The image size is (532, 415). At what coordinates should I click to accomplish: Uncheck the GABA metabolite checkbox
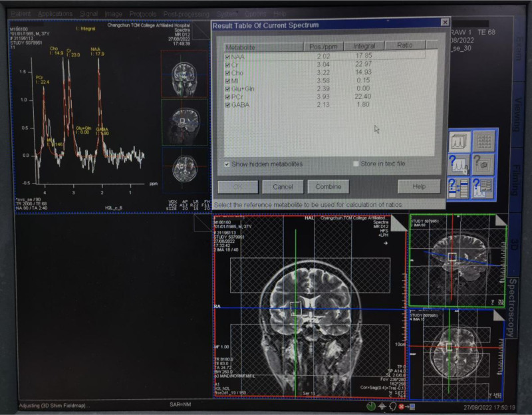coord(227,105)
